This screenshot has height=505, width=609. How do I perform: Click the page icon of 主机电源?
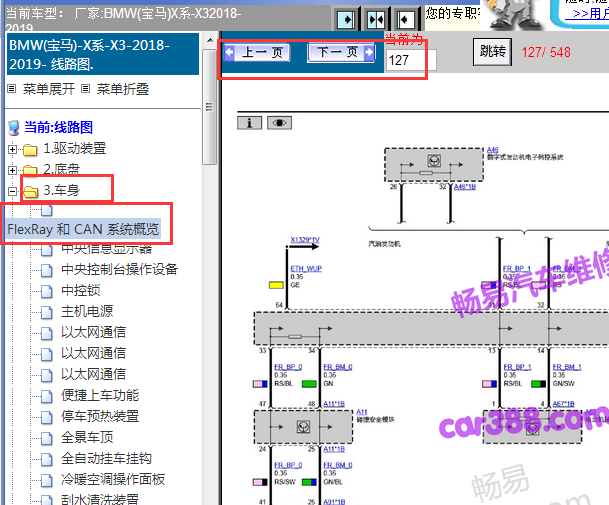[47, 312]
